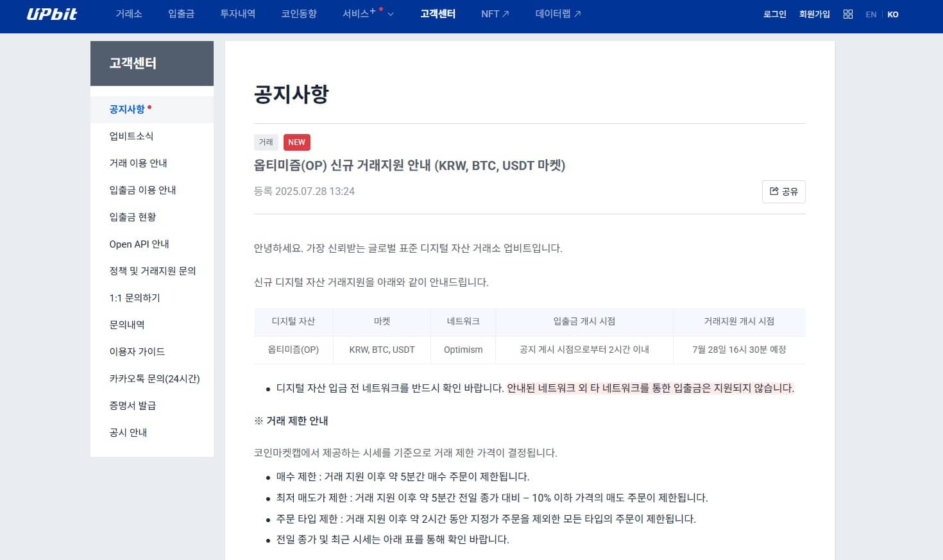
Task: Click the Optimism network table cell
Action: coord(463,350)
